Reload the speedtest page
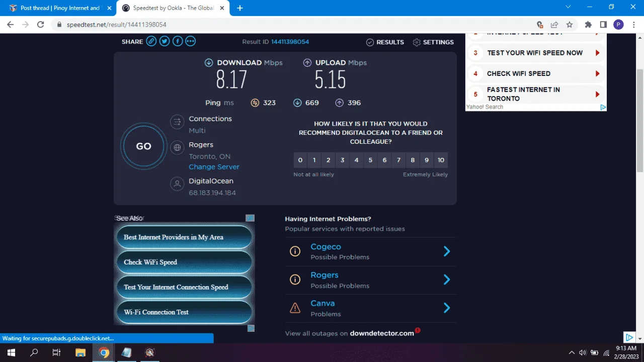The height and width of the screenshot is (362, 644). (x=41, y=25)
